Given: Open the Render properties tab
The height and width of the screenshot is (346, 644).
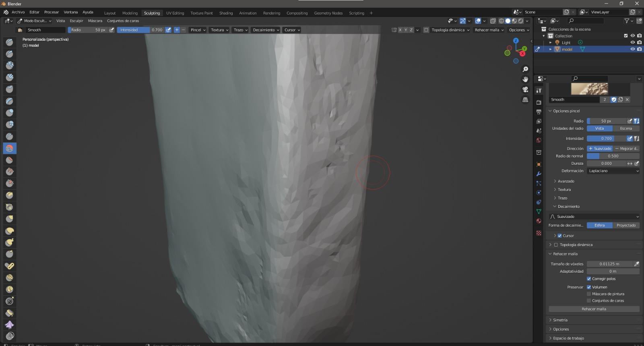Looking at the screenshot, I should [539, 102].
